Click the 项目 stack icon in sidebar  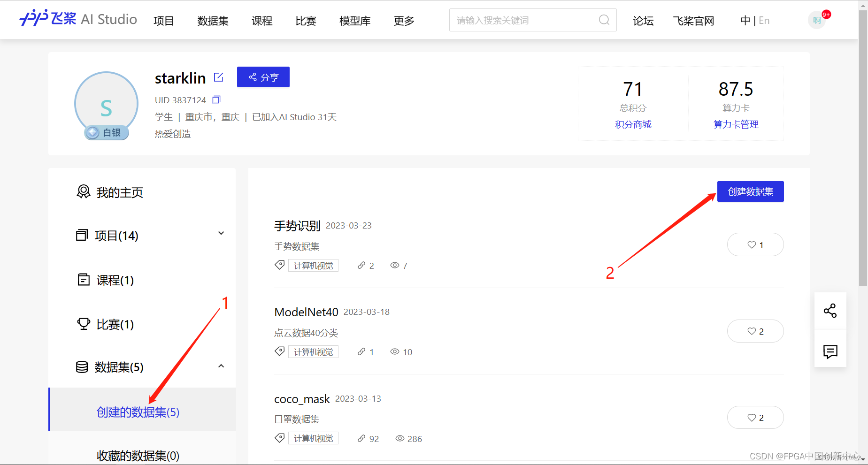(82, 235)
